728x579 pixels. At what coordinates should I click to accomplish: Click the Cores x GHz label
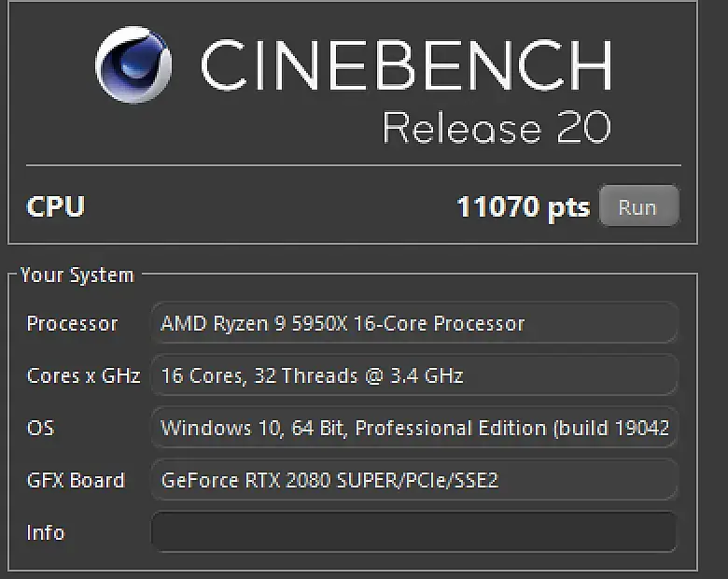click(83, 375)
